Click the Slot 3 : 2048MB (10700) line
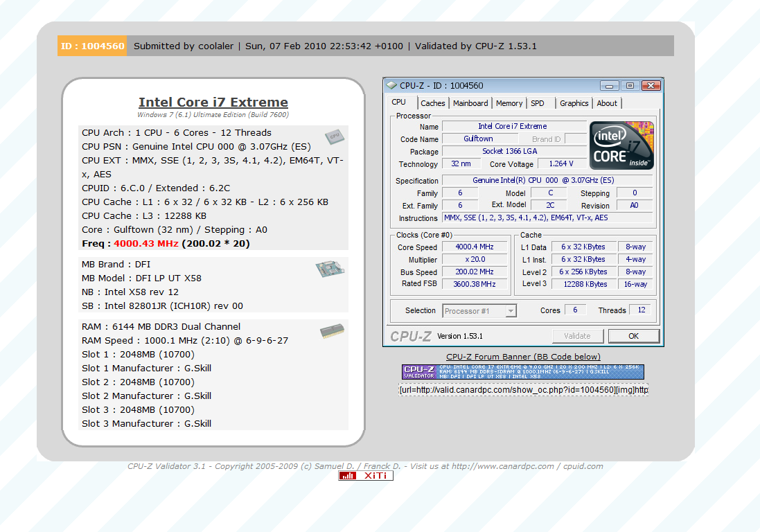The height and width of the screenshot is (532, 760). (138, 410)
